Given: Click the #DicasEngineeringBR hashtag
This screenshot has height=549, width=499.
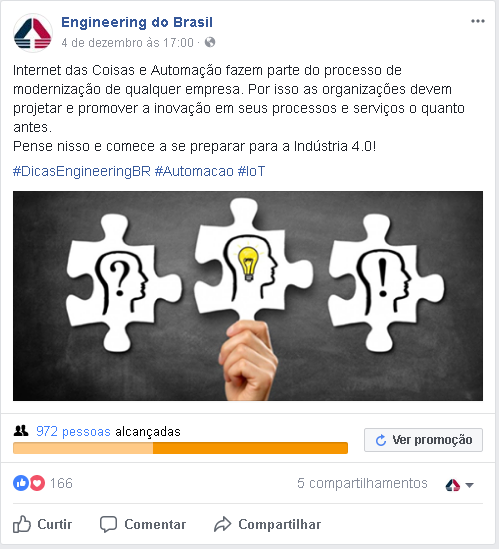Looking at the screenshot, I should tap(82, 171).
